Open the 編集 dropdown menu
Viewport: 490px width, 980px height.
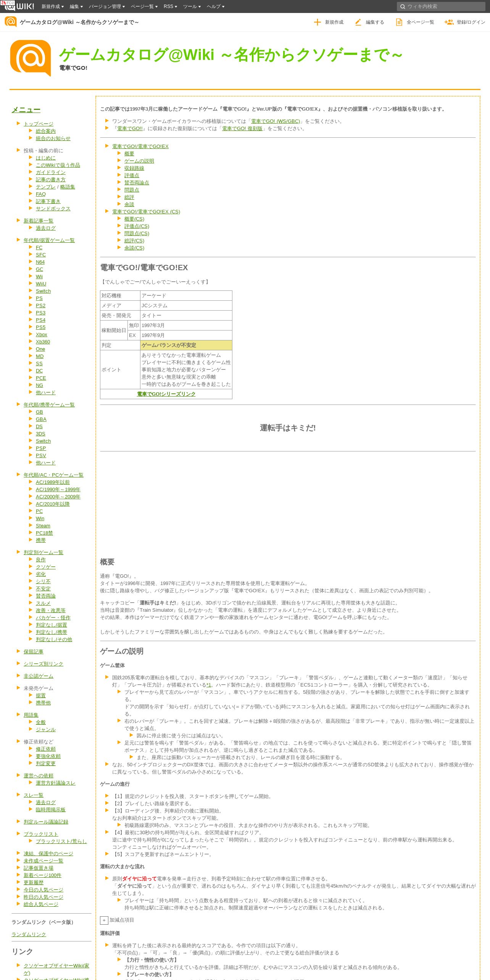[76, 6]
